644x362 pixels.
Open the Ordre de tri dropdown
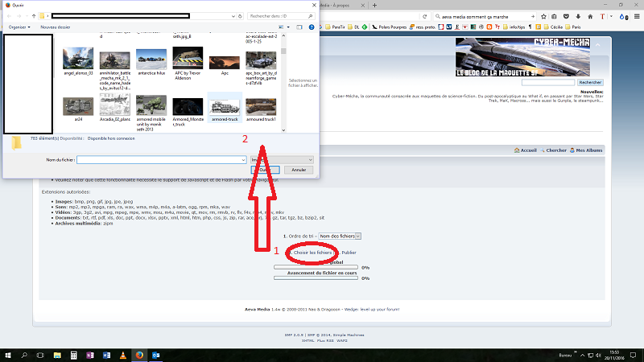[x=340, y=237]
